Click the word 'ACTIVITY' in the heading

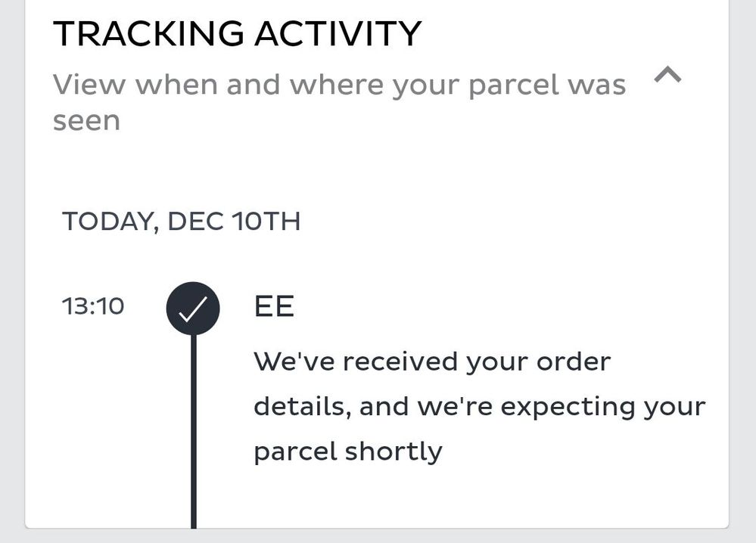tap(338, 34)
